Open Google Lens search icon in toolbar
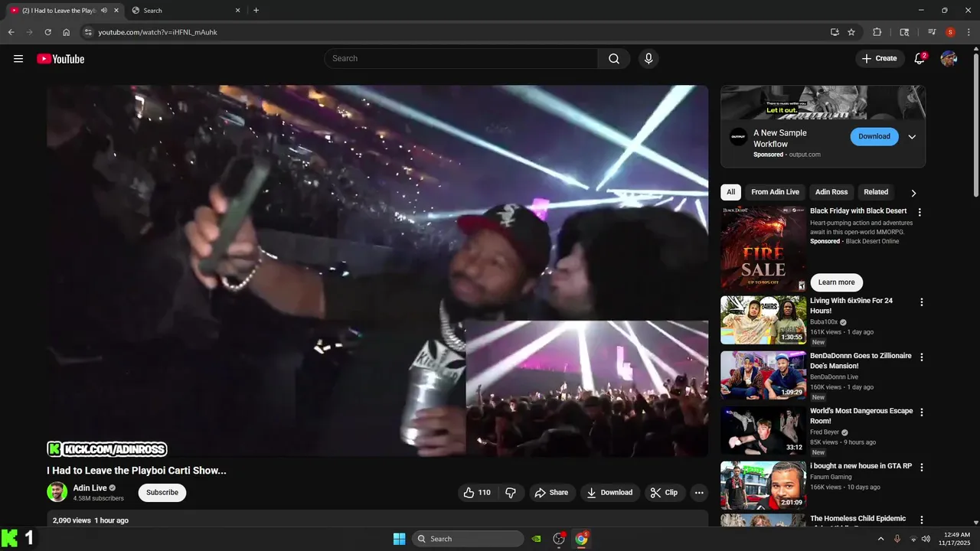The image size is (980, 551). point(904,32)
